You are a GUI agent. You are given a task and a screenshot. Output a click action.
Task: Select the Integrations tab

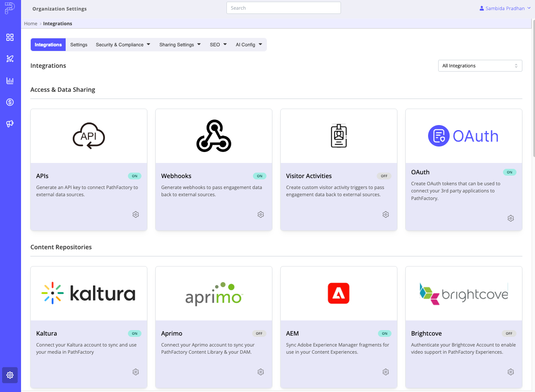pos(48,45)
